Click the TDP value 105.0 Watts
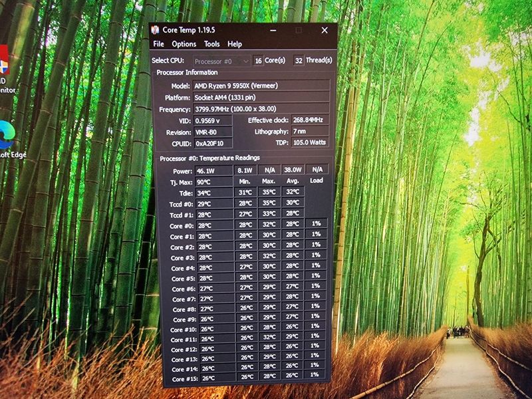 click(310, 142)
